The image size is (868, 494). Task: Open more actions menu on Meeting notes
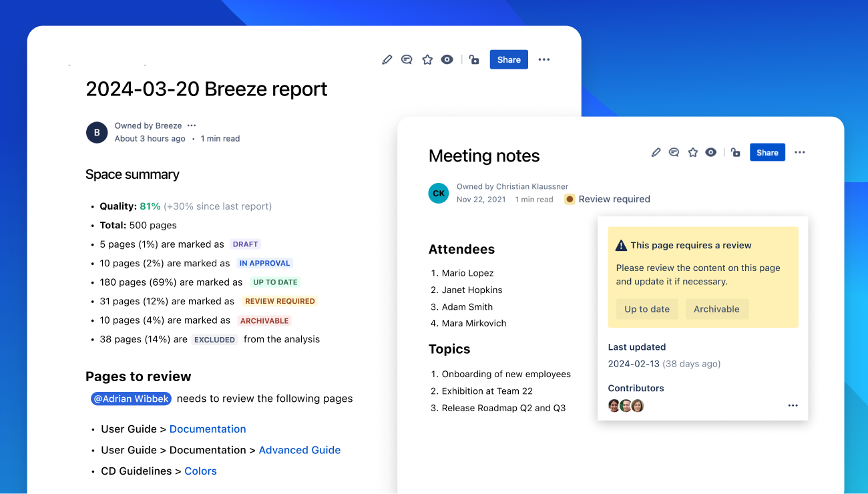[x=800, y=152]
